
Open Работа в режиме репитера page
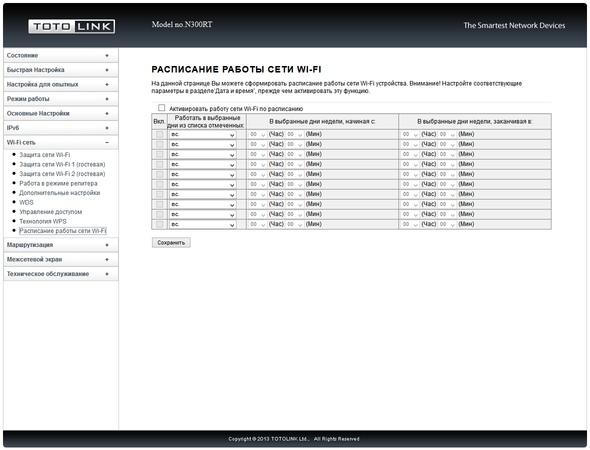click(x=58, y=183)
